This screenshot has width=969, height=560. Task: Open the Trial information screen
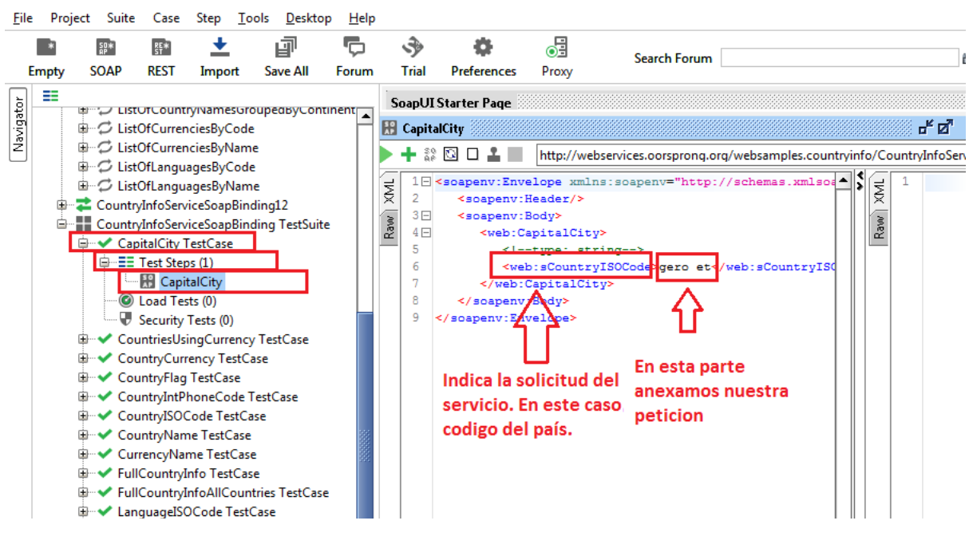[x=413, y=54]
